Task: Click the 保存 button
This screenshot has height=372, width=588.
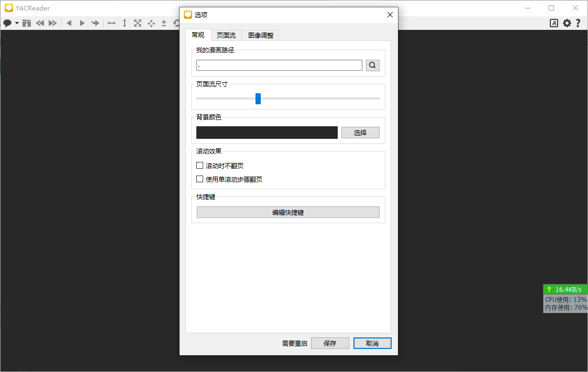Action: click(x=330, y=343)
